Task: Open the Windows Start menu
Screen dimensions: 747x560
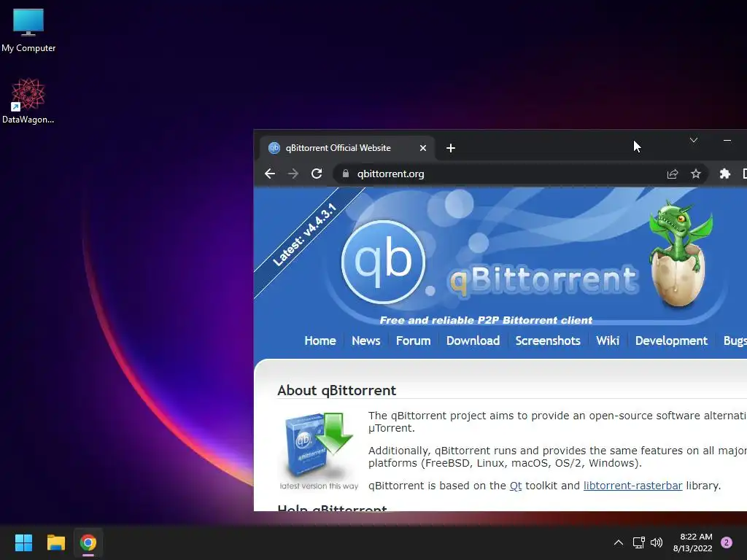Action: 23,542
